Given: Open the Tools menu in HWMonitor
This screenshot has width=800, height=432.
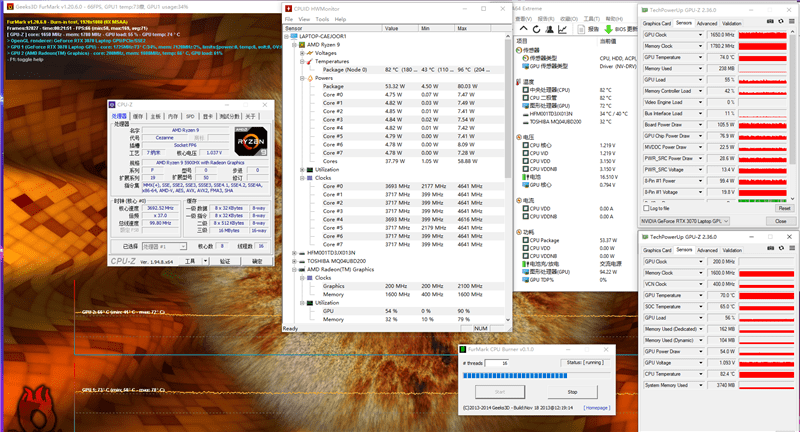Looking at the screenshot, I should tap(322, 19).
